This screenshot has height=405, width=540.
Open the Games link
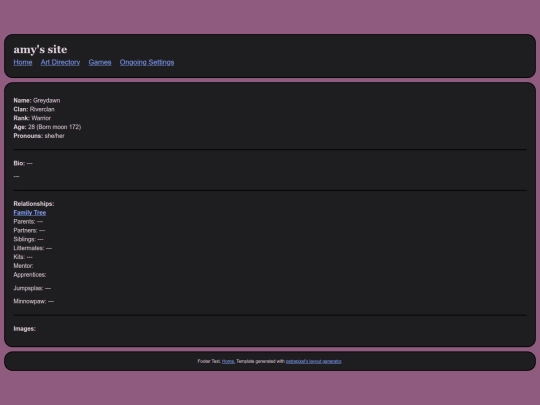100,62
